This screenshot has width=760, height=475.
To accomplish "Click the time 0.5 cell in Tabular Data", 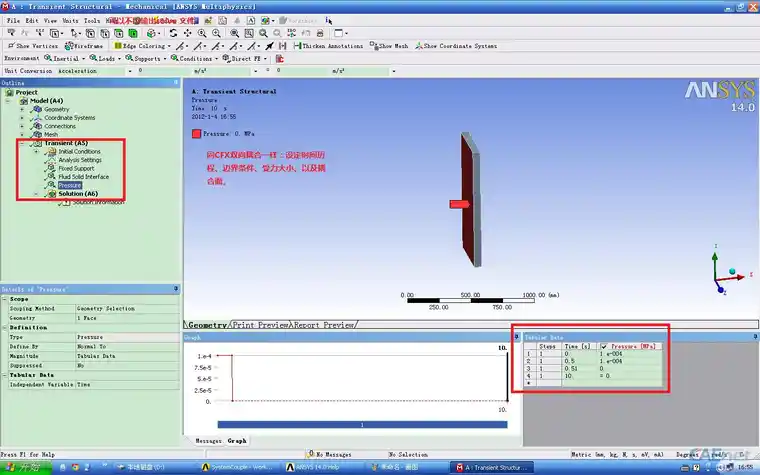I will [580, 361].
